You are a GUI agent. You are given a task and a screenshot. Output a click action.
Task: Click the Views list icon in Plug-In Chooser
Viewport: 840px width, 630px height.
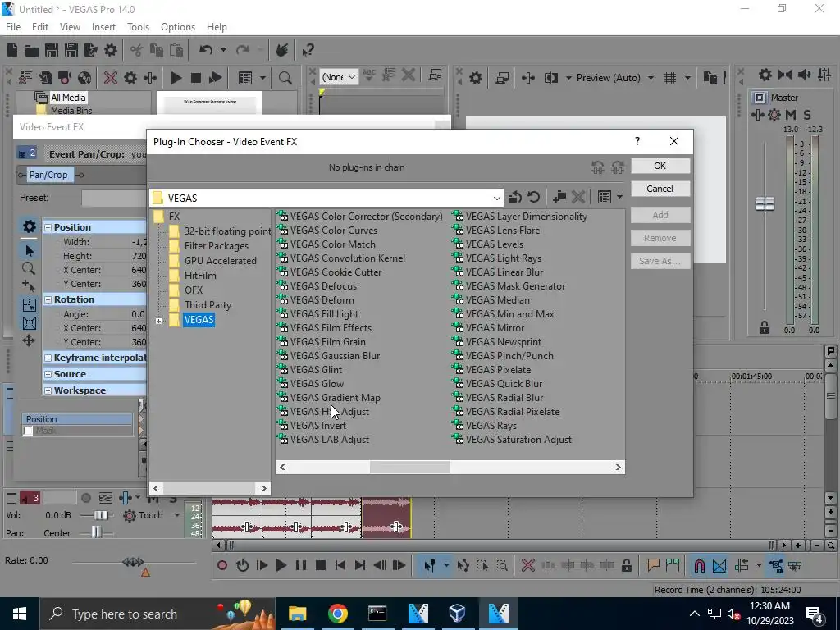point(605,198)
